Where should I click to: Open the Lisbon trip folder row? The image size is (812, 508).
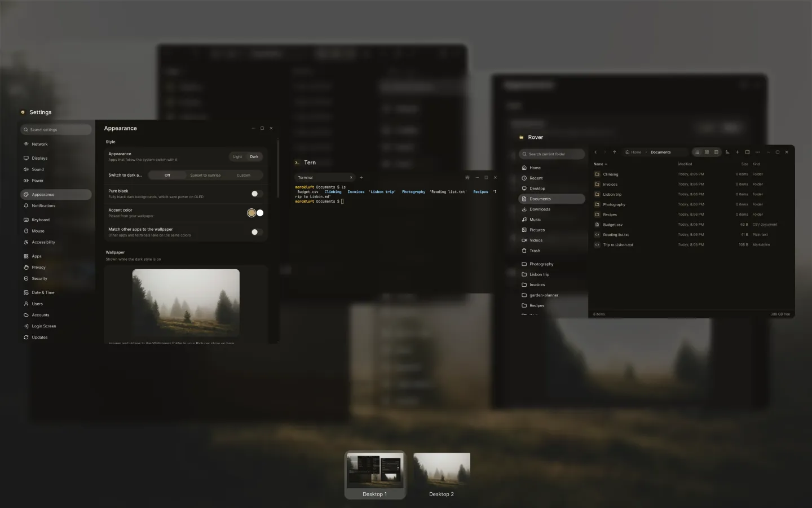coord(691,194)
